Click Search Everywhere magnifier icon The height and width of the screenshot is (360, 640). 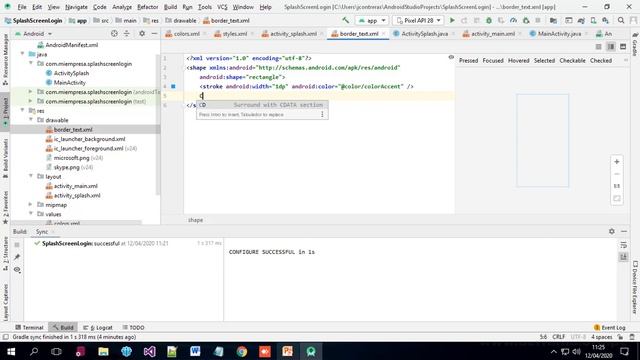tap(621, 20)
